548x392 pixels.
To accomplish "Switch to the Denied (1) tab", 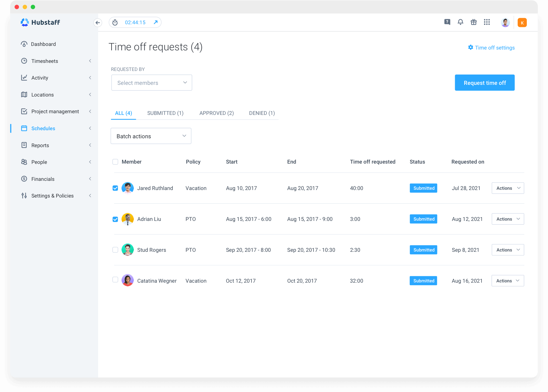I will click(261, 113).
